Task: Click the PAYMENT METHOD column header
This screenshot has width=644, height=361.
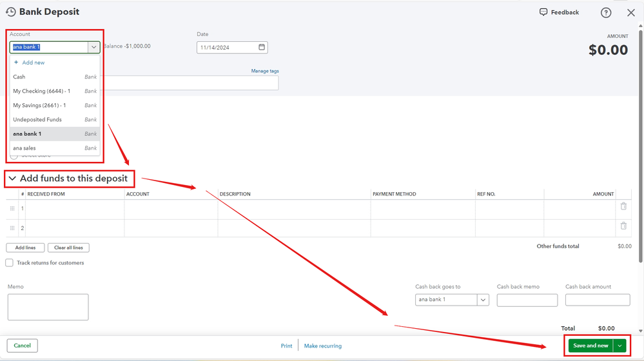Action: (x=395, y=194)
